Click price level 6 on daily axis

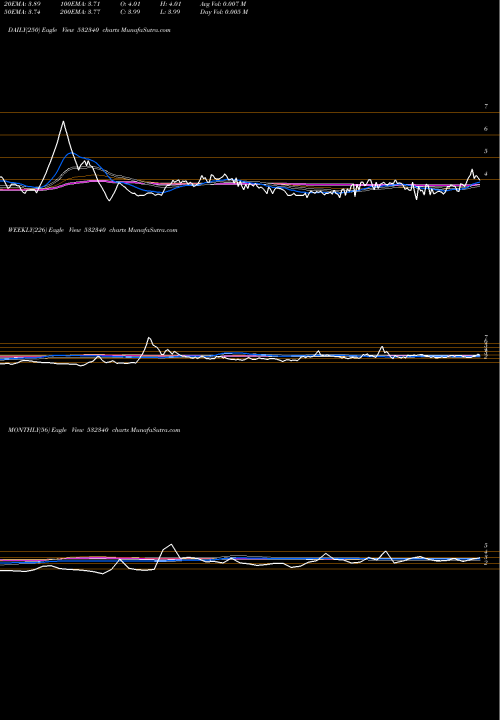pyautogui.click(x=486, y=129)
